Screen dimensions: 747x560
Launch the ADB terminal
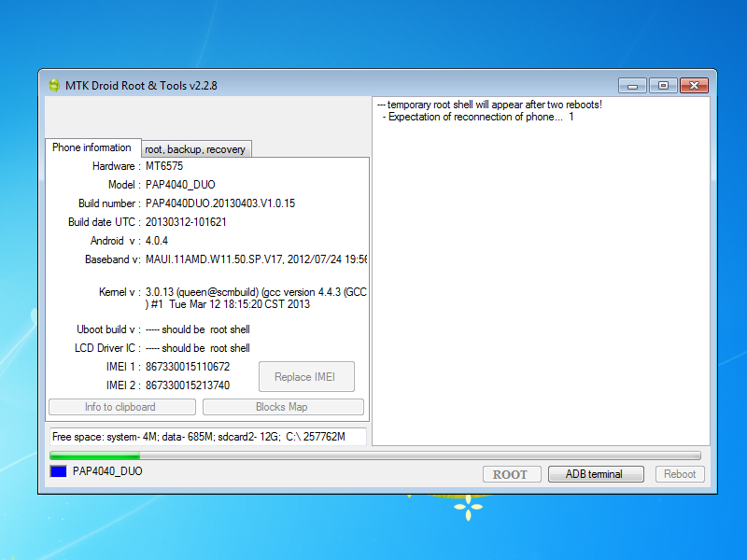[x=595, y=474]
